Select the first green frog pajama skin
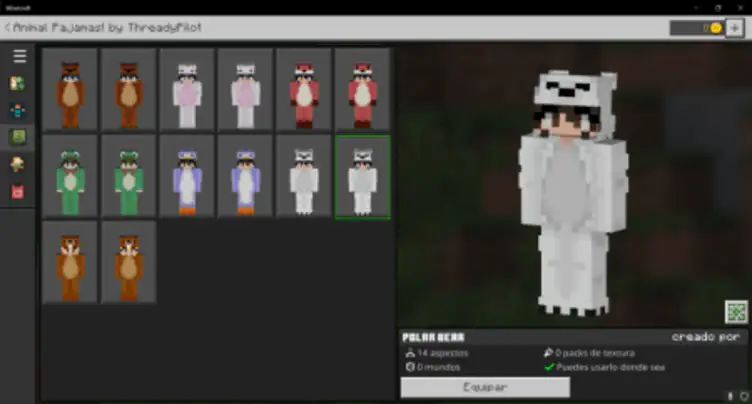This screenshot has height=404, width=752. click(x=70, y=177)
